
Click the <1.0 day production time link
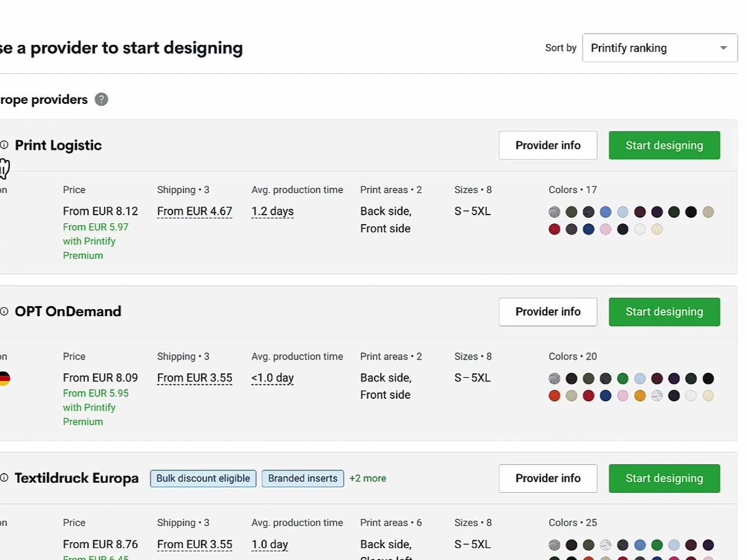[x=273, y=378]
